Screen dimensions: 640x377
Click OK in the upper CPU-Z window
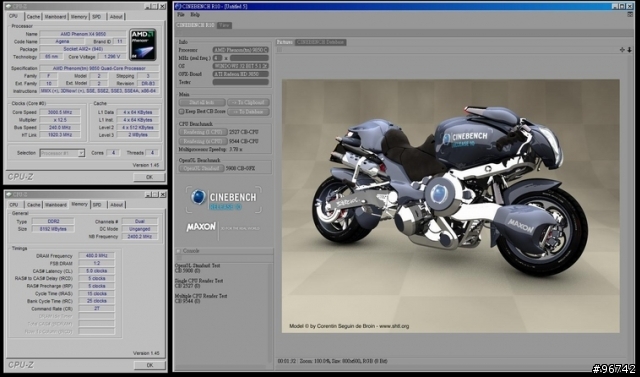(149, 177)
